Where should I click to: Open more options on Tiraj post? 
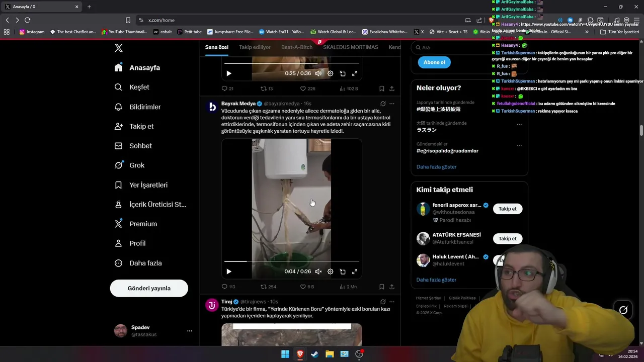392,302
